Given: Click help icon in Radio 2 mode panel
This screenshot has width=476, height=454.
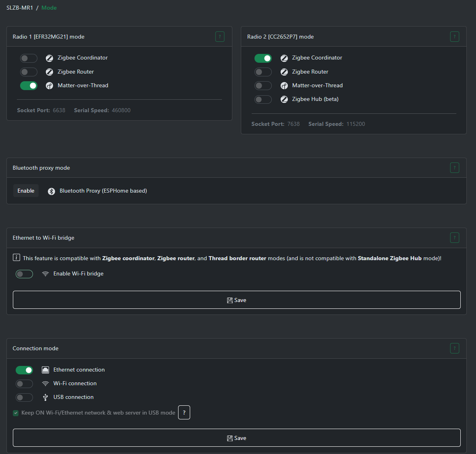Looking at the screenshot, I should coord(454,37).
